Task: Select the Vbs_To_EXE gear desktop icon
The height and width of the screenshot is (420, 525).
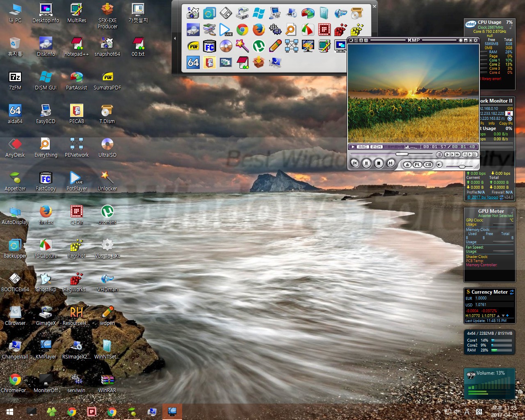Action: point(107,249)
